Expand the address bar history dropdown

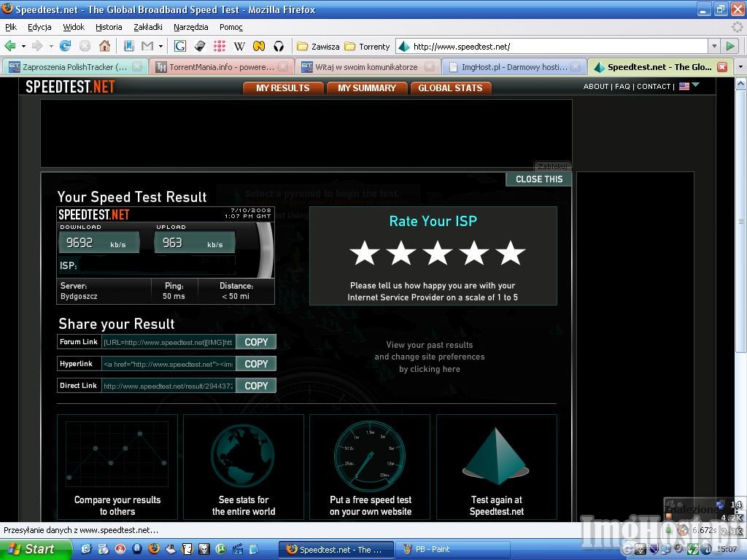[x=714, y=46]
